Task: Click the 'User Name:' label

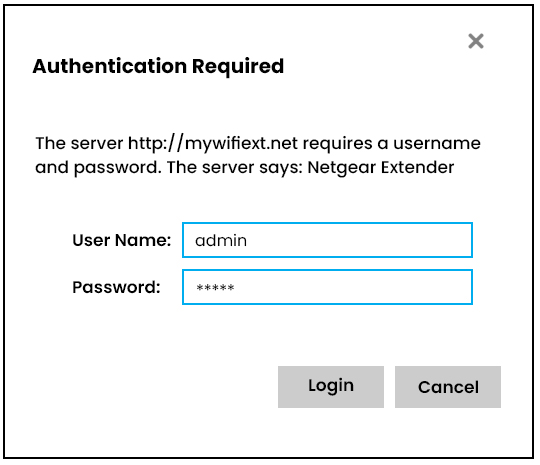Action: click(x=122, y=240)
